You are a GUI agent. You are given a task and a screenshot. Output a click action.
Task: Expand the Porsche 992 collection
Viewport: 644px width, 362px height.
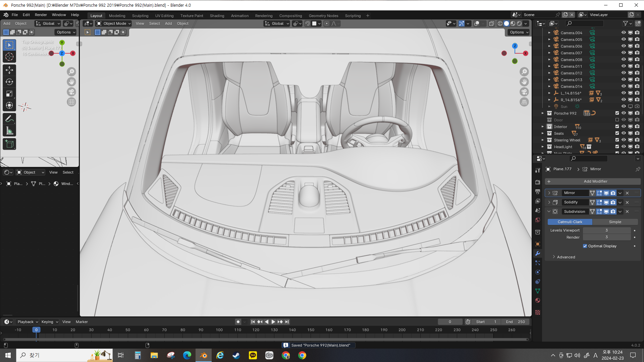[x=543, y=113]
